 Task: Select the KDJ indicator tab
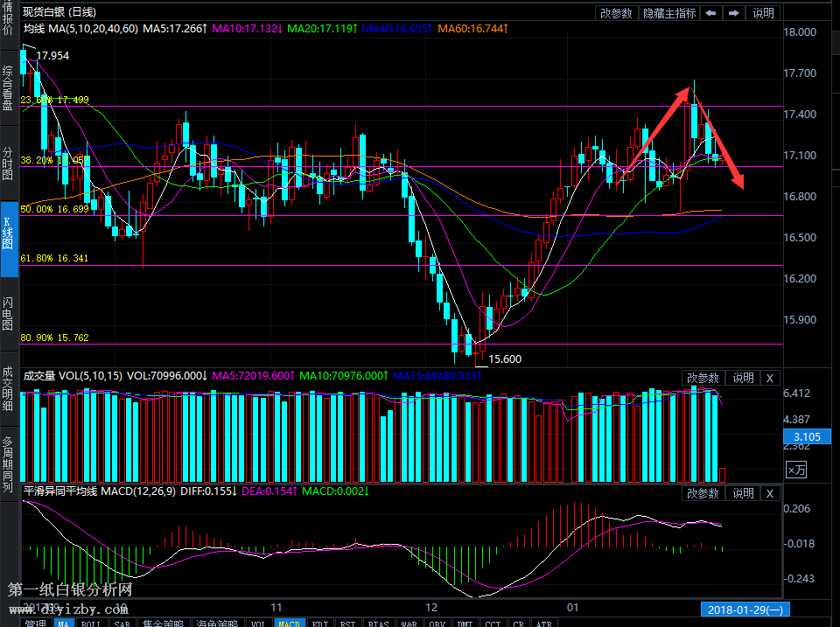[319, 623]
